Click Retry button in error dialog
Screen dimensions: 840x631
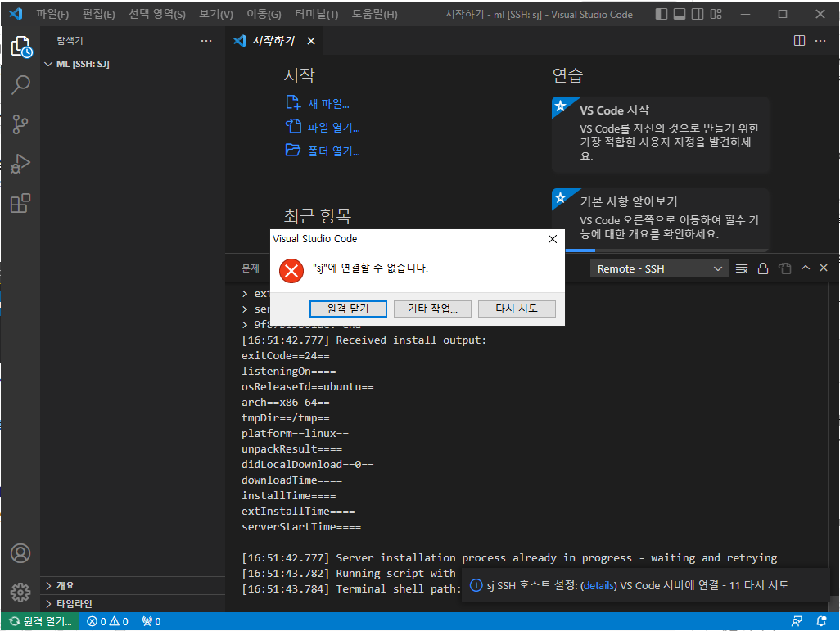pyautogui.click(x=517, y=309)
